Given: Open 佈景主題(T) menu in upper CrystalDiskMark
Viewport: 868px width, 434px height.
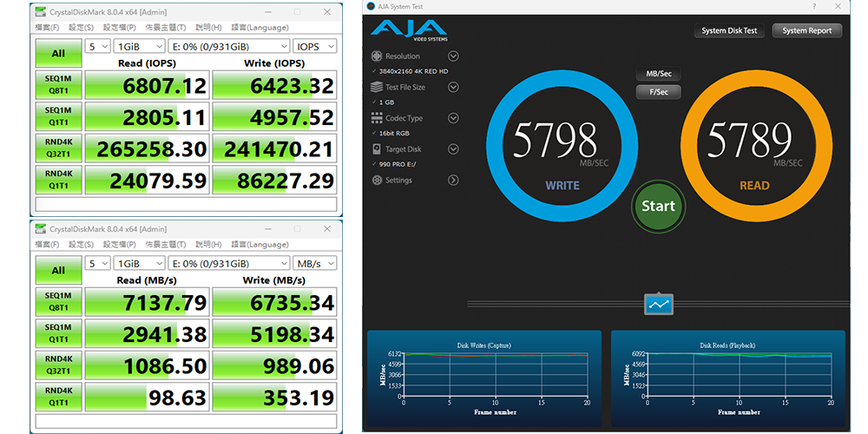Looking at the screenshot, I should (x=166, y=28).
